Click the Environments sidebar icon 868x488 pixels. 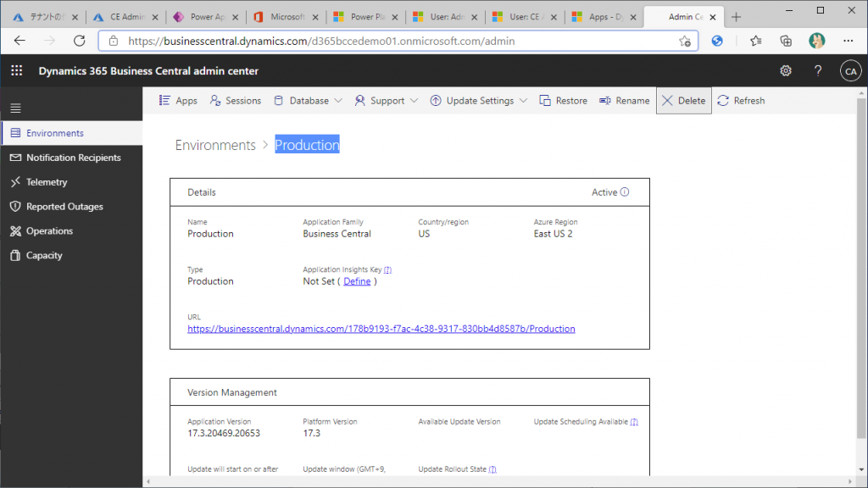pos(15,133)
